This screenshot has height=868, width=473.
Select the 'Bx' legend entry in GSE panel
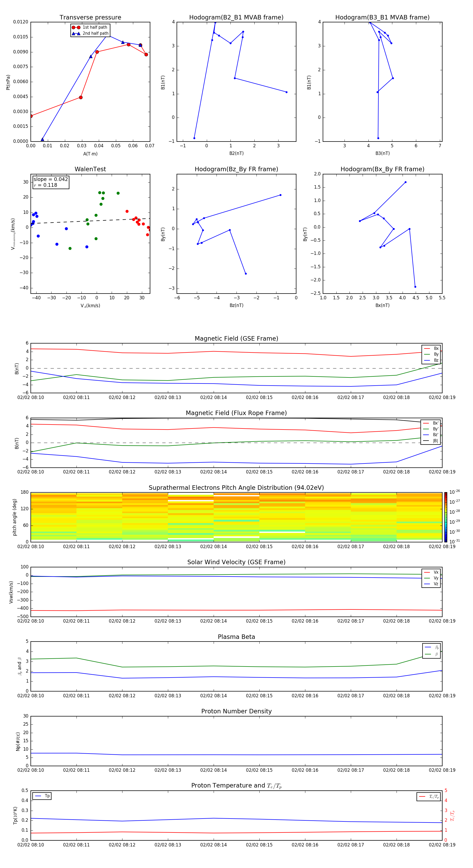click(431, 349)
